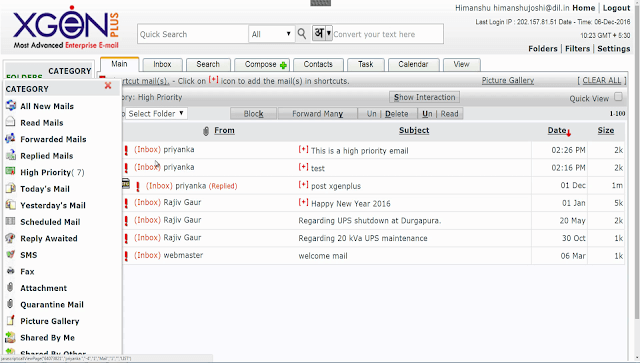Click the magnifier search icon
This screenshot has height=363, width=640.
[x=302, y=34]
